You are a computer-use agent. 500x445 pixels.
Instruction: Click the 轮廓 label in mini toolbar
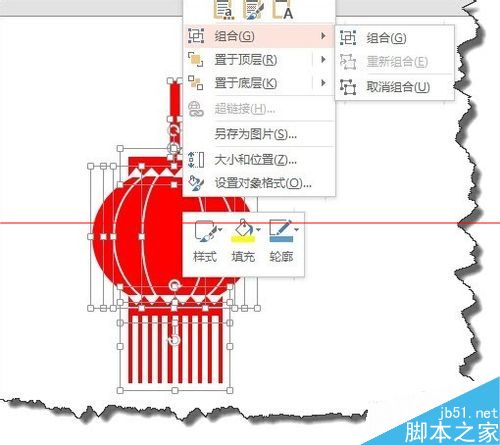click(281, 257)
